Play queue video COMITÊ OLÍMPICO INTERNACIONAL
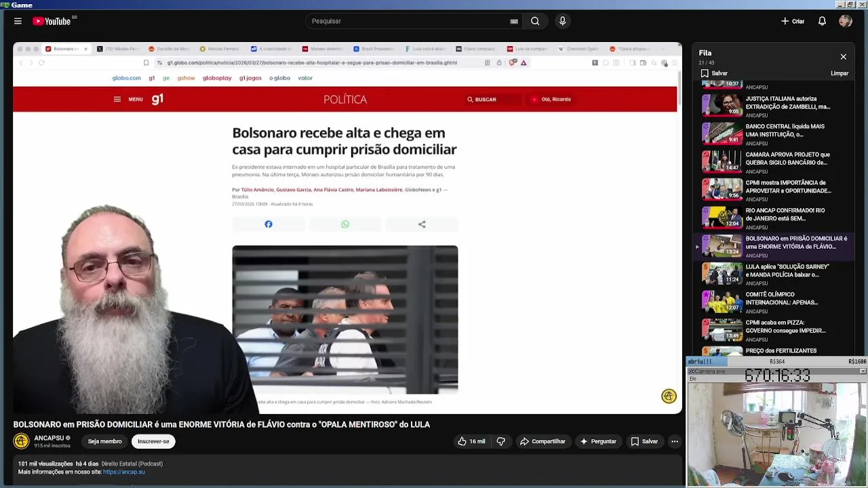The width and height of the screenshot is (868, 488). pyautogui.click(x=773, y=302)
